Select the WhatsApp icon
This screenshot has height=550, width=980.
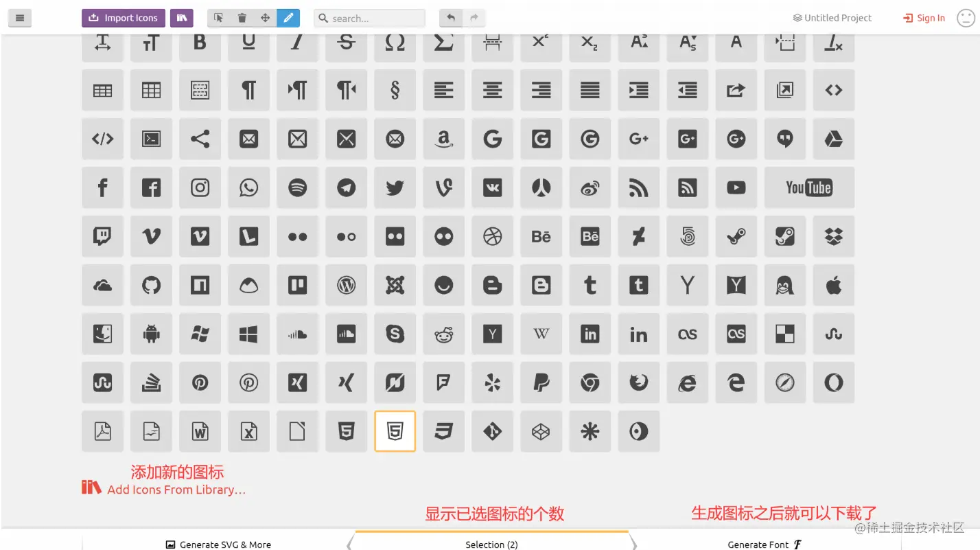click(x=249, y=187)
